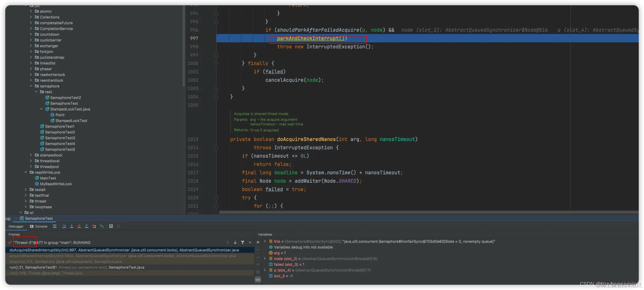Select the run():21 SemaphoreTest$1 frame
This screenshot has height=290, width=644.
point(130,267)
